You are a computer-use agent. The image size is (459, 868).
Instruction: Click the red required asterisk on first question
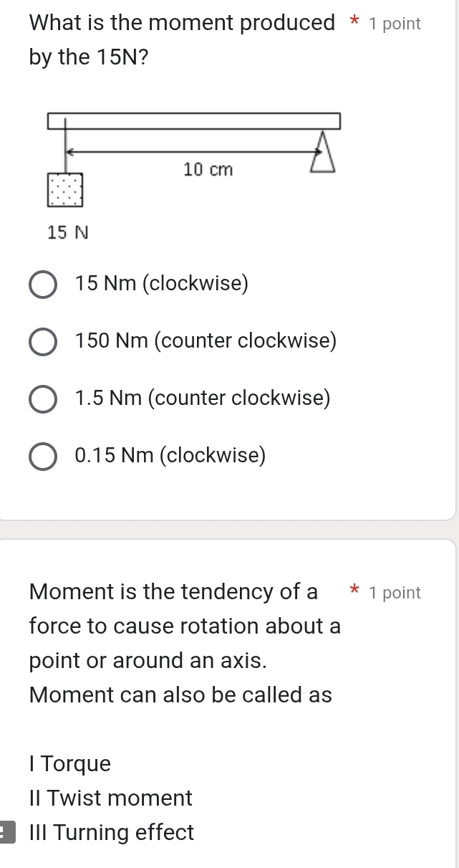click(x=353, y=24)
